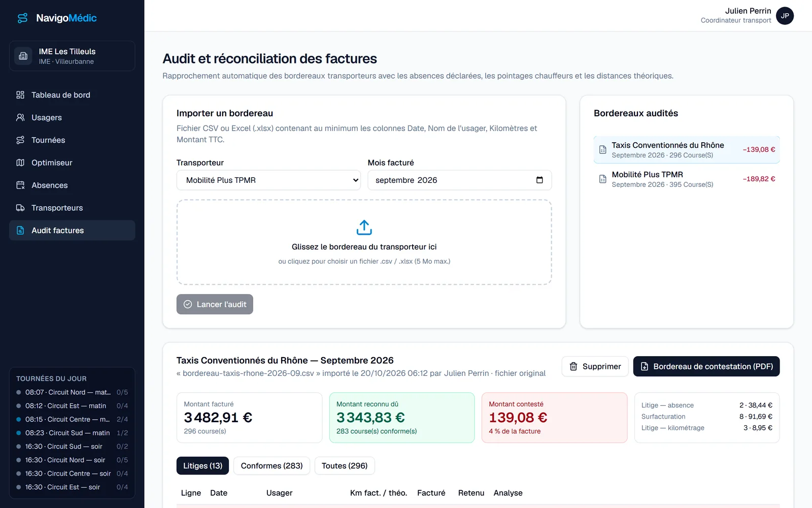Click the -139,08 € amount in audited list
This screenshot has width=812, height=508.
(x=759, y=149)
